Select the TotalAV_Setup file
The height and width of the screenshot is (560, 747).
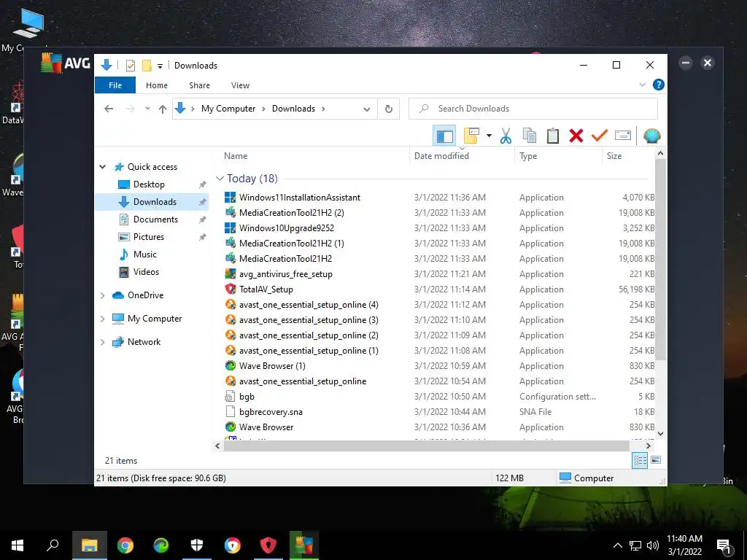pos(266,289)
